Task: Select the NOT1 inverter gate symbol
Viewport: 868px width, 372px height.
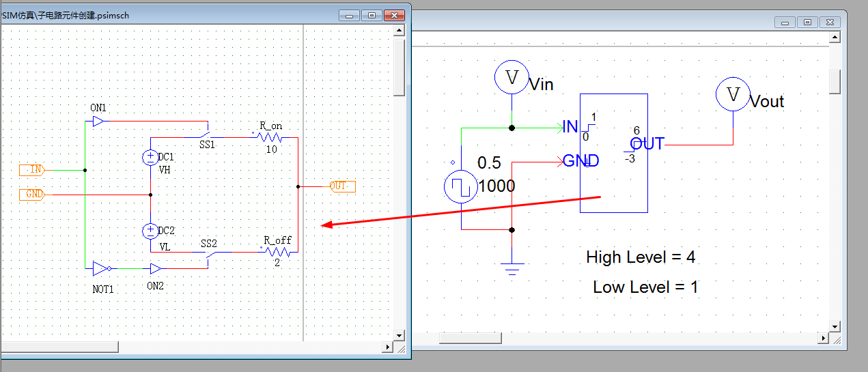Action: [x=101, y=268]
